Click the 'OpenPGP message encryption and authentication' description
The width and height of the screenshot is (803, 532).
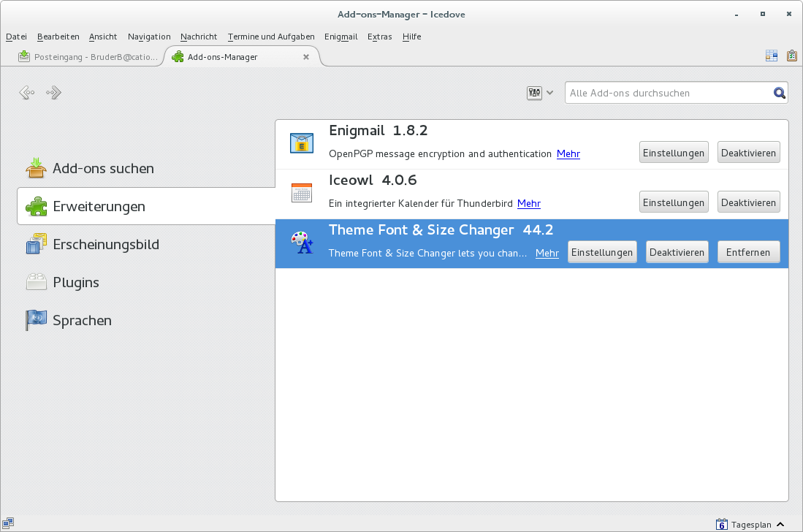tap(440, 153)
